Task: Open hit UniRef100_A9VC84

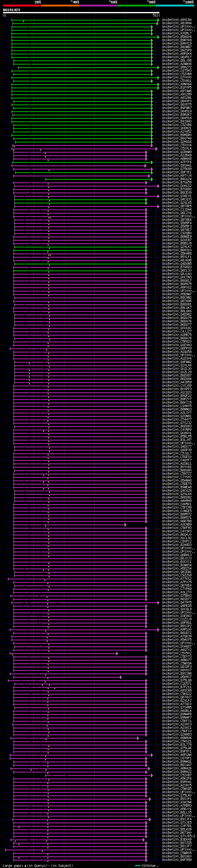Action: click(177, 20)
